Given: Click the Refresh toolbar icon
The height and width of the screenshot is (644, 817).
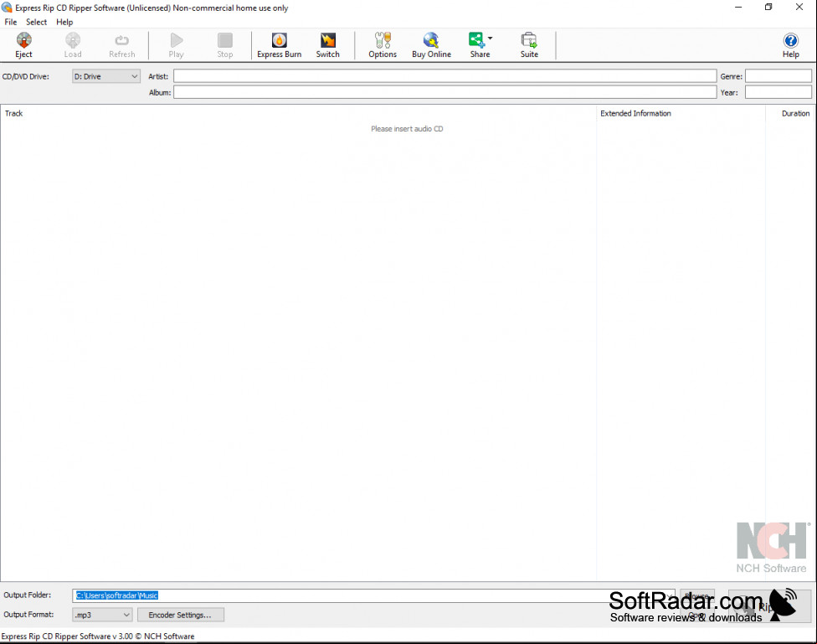Looking at the screenshot, I should click(x=122, y=45).
